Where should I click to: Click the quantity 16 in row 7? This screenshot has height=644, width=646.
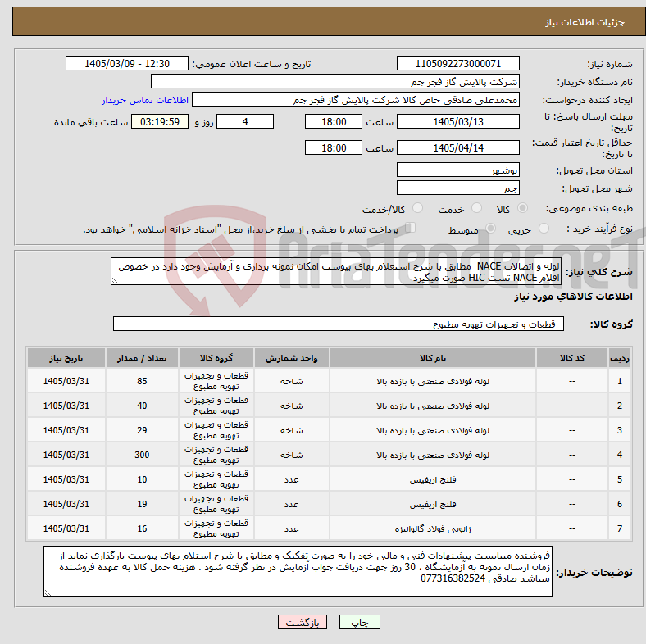click(x=142, y=528)
